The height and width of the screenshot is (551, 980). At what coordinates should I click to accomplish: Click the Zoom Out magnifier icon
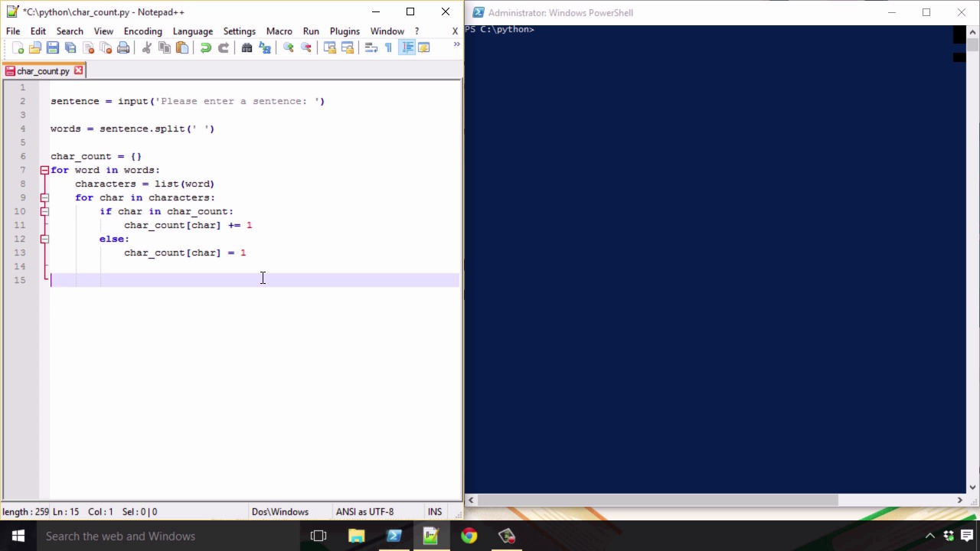305,47
